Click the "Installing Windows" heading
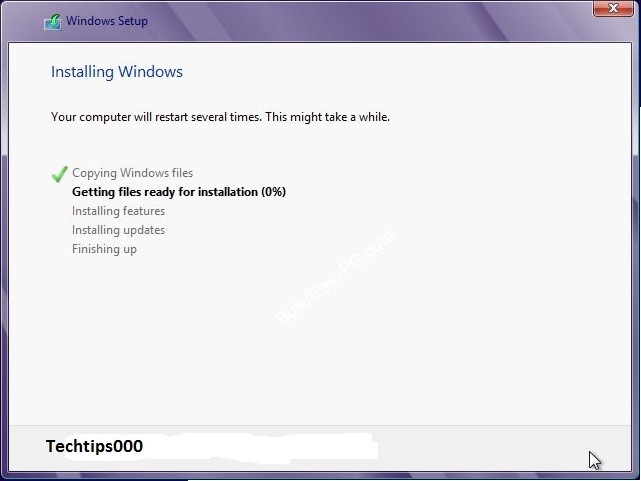Image resolution: width=641 pixels, height=481 pixels. pos(117,72)
